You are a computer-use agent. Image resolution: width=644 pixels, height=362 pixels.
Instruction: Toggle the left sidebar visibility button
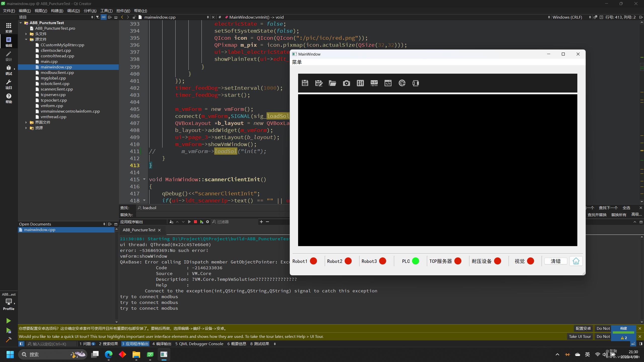[21, 344]
